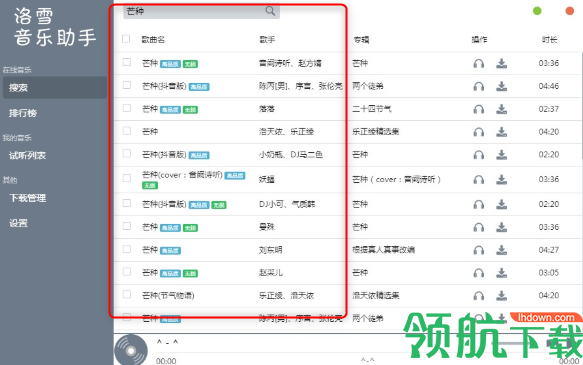This screenshot has height=365, width=583.
Task: Download 芒种 by 洛天依、乐正绫
Action: pyautogui.click(x=502, y=132)
